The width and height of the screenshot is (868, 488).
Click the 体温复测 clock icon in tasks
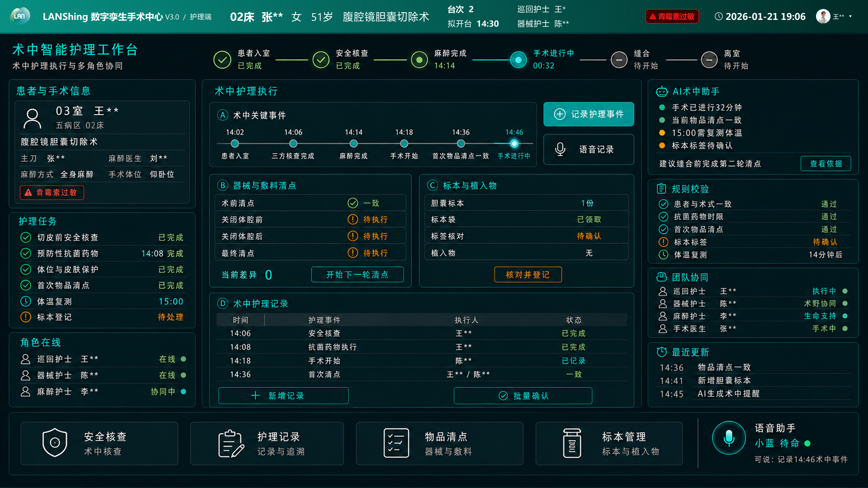[26, 301]
